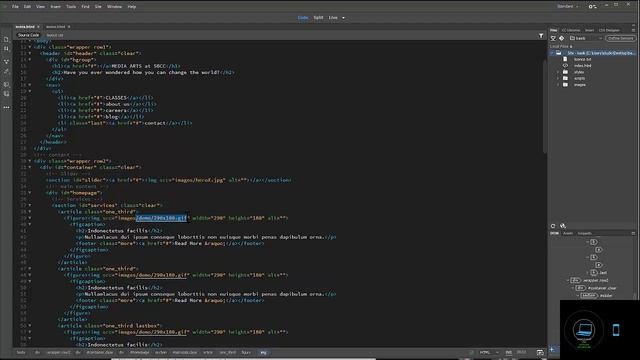Select the wrapper row2 div in DOM panel

click(x=589, y=280)
